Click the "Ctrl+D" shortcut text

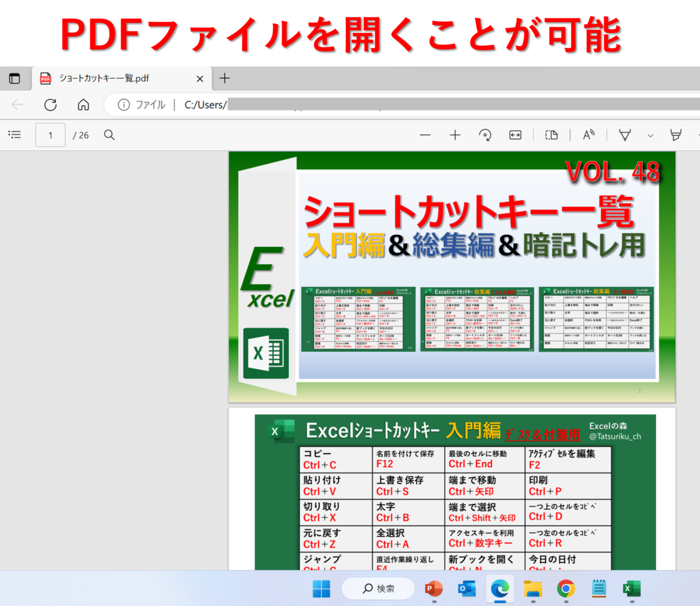click(546, 516)
